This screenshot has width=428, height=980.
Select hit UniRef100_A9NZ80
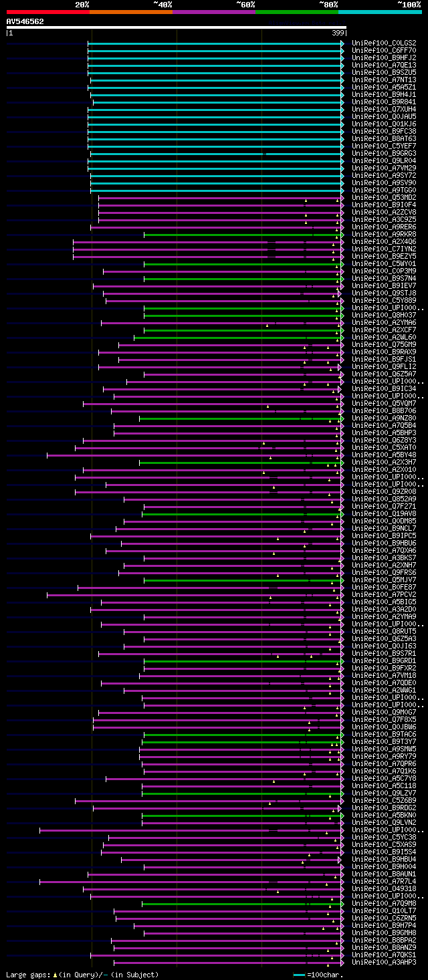[383, 418]
